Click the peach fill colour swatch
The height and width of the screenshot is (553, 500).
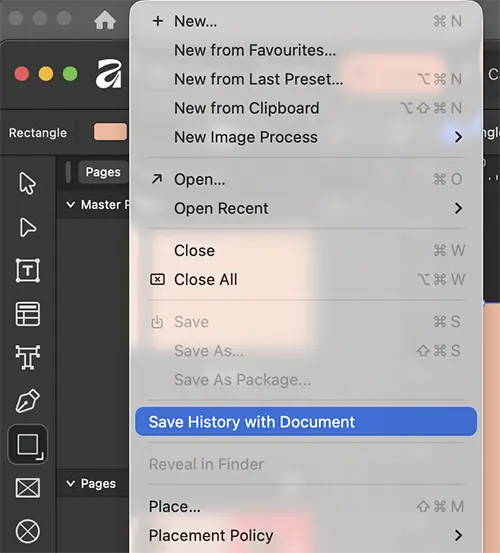[x=110, y=132]
